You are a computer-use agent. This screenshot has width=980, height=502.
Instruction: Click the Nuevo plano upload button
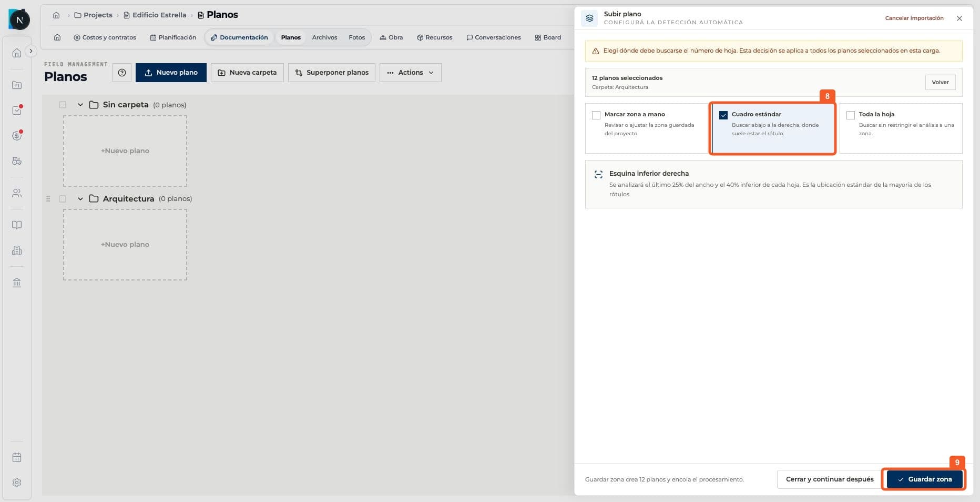[171, 73]
